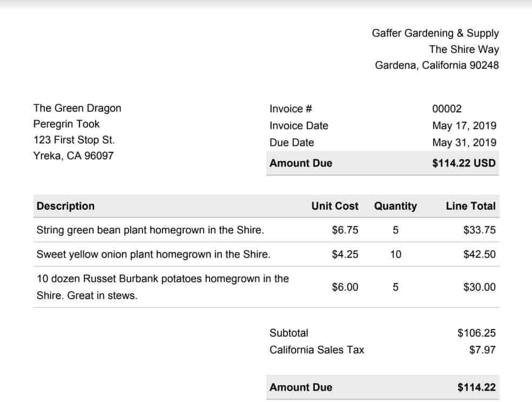Click the invoice number 00002
532x402 pixels.
click(447, 109)
